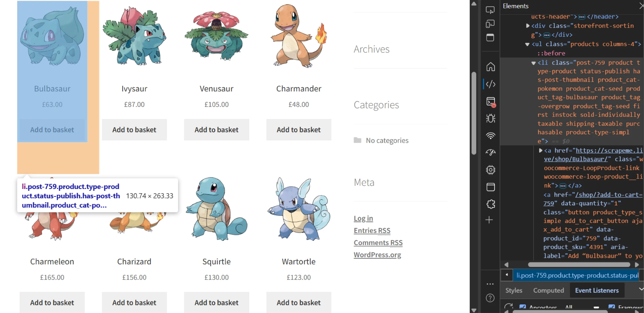The width and height of the screenshot is (644, 313).
Task: Open the Comments RSS link
Action: click(x=378, y=243)
